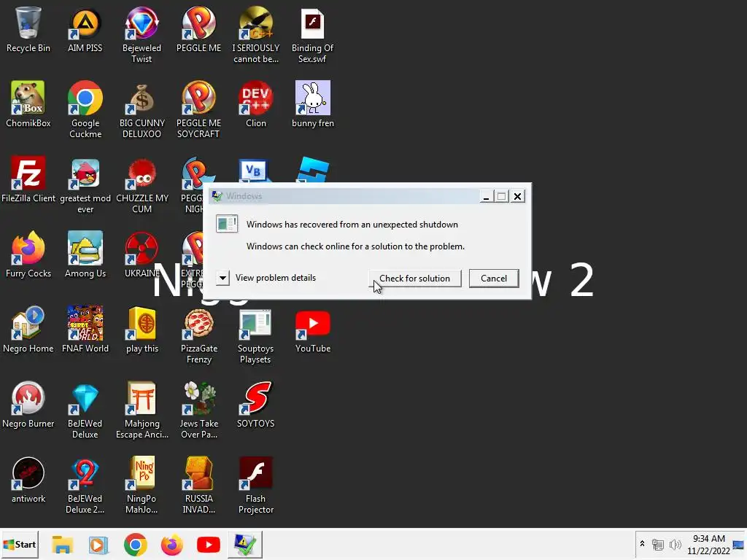Select the play this shortcut
Image resolution: width=747 pixels, height=560 pixels.
click(x=142, y=330)
